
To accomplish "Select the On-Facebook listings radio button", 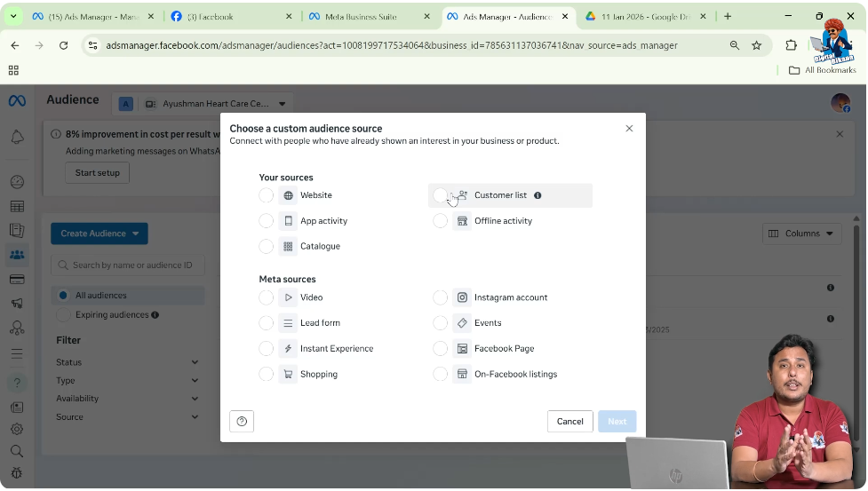I will click(x=440, y=374).
